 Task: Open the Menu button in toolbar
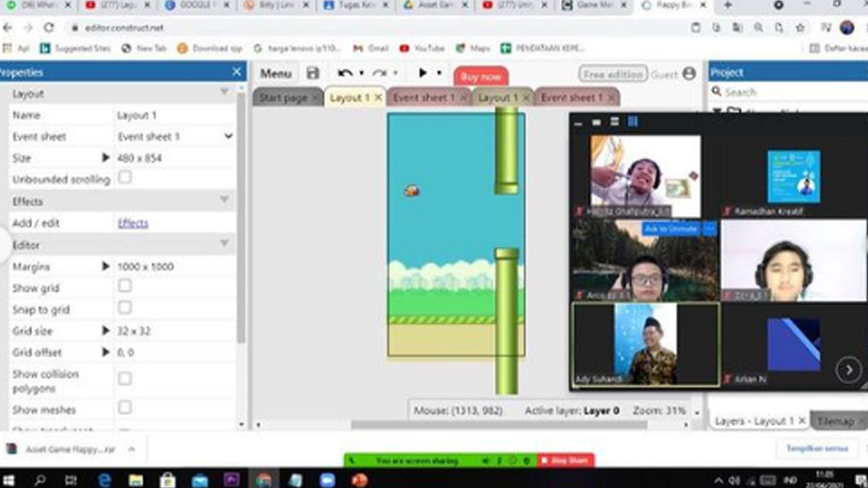click(x=275, y=74)
